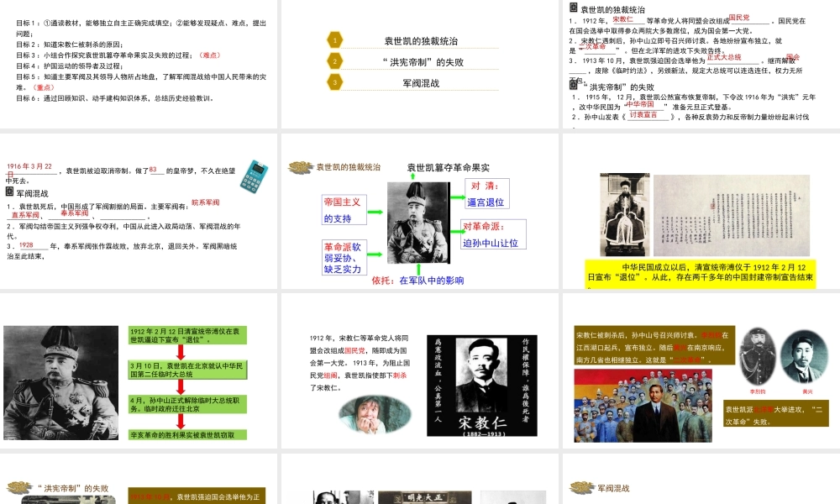This screenshot has height=504, width=840.
Task: Click red answer 正式大总统
Action: click(x=724, y=57)
